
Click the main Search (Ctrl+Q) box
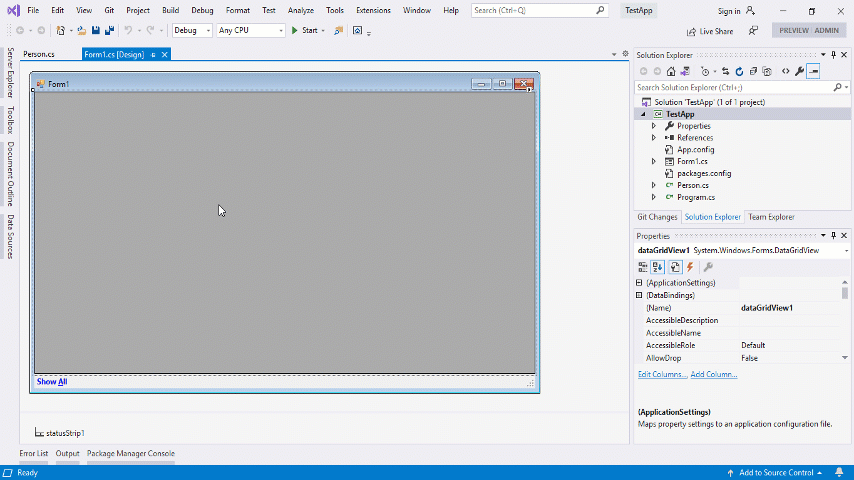(x=539, y=10)
